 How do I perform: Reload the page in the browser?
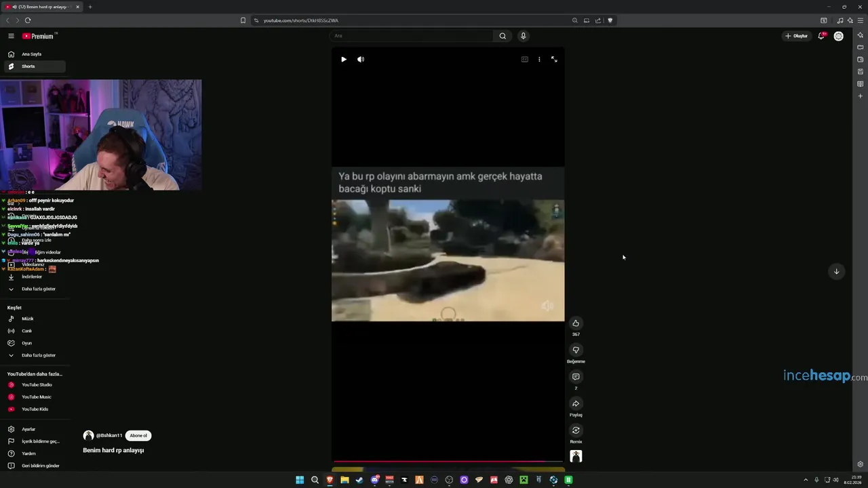(x=28, y=20)
